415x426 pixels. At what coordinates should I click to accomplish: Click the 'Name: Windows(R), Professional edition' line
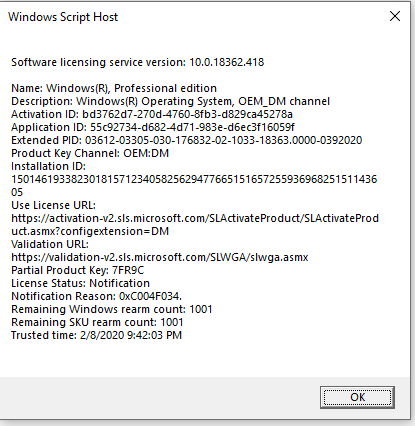pyautogui.click(x=114, y=88)
